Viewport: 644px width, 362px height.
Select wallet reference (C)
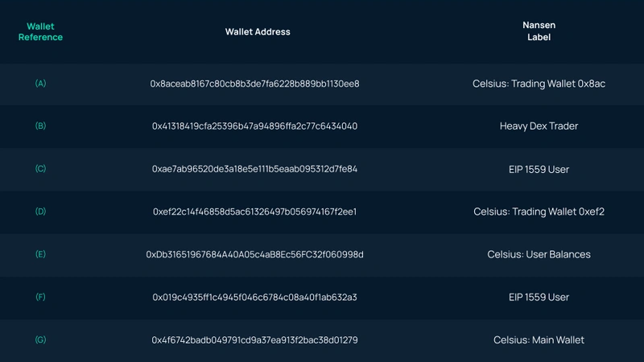[x=41, y=169]
